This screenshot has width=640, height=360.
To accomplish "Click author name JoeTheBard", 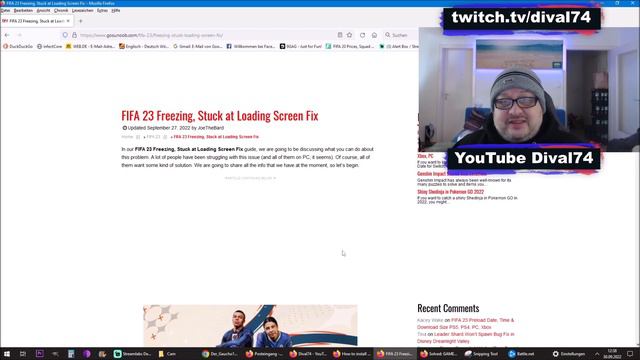I will point(211,128).
